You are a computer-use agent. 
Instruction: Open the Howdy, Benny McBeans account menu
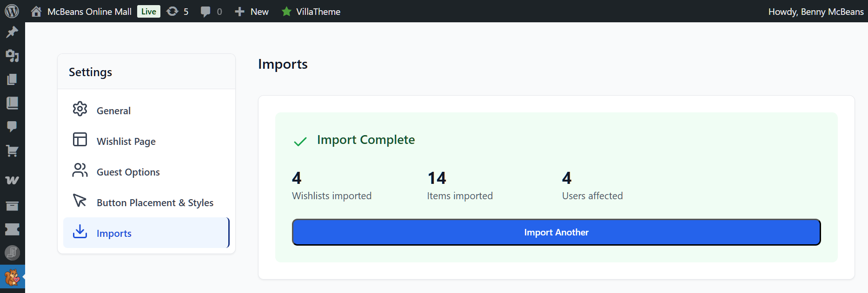pos(815,12)
